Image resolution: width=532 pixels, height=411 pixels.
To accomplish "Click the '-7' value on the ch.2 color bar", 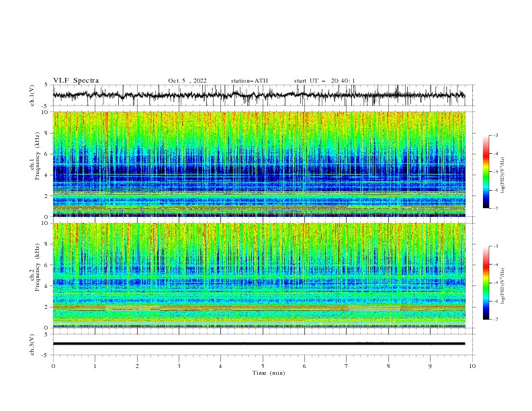I will [x=495, y=320].
